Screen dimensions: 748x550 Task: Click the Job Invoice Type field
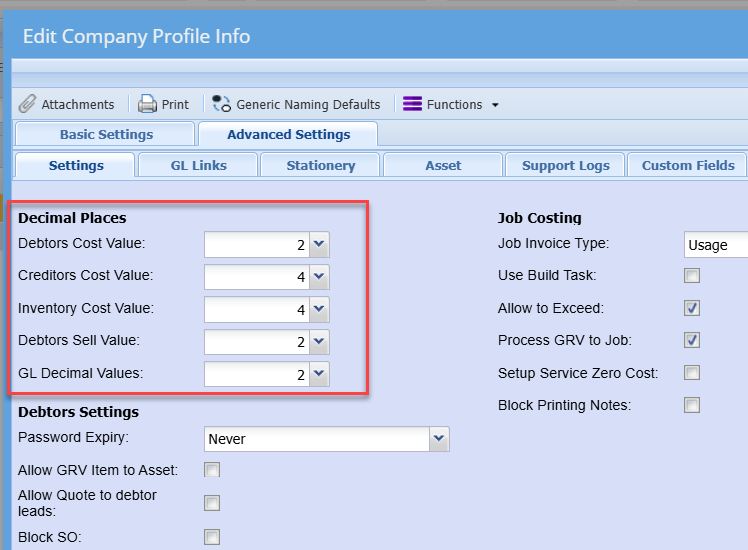click(x=714, y=245)
